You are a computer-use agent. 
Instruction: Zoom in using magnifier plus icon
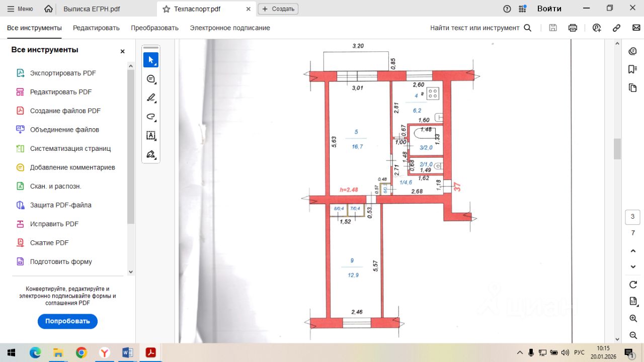pos(633,319)
